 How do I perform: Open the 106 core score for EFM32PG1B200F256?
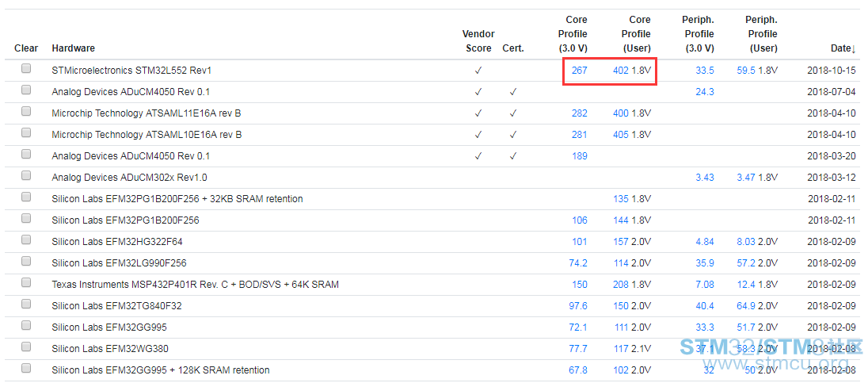[580, 220]
